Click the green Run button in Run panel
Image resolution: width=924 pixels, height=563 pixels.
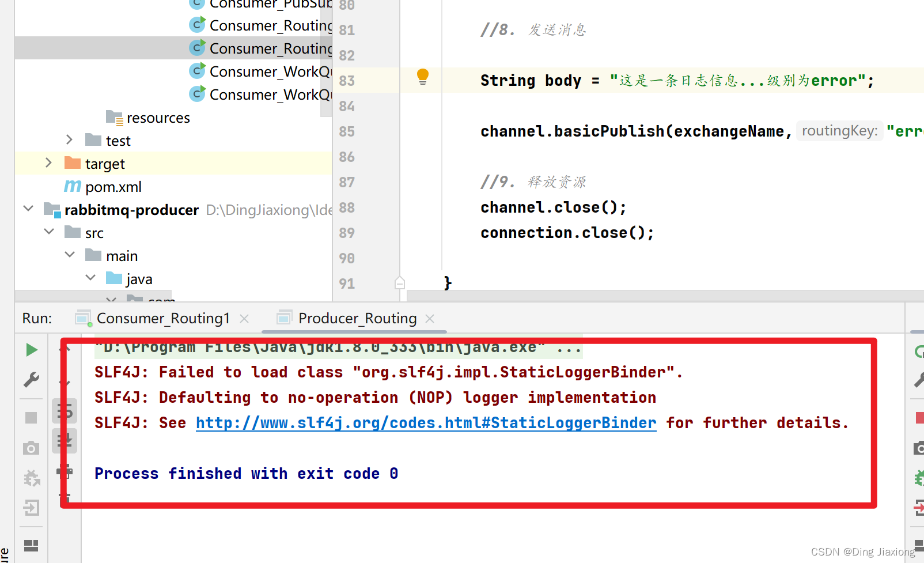click(32, 350)
